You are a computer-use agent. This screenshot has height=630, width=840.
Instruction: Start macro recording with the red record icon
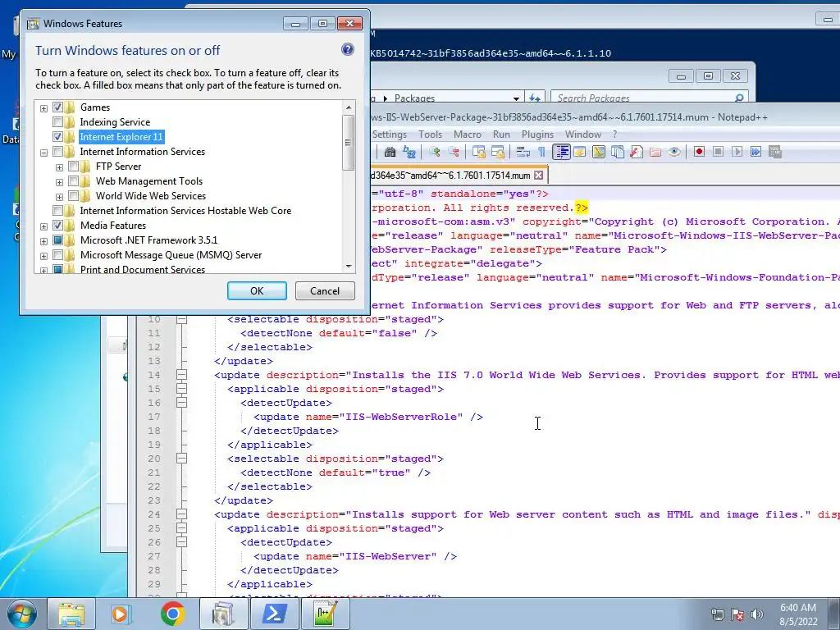click(699, 152)
